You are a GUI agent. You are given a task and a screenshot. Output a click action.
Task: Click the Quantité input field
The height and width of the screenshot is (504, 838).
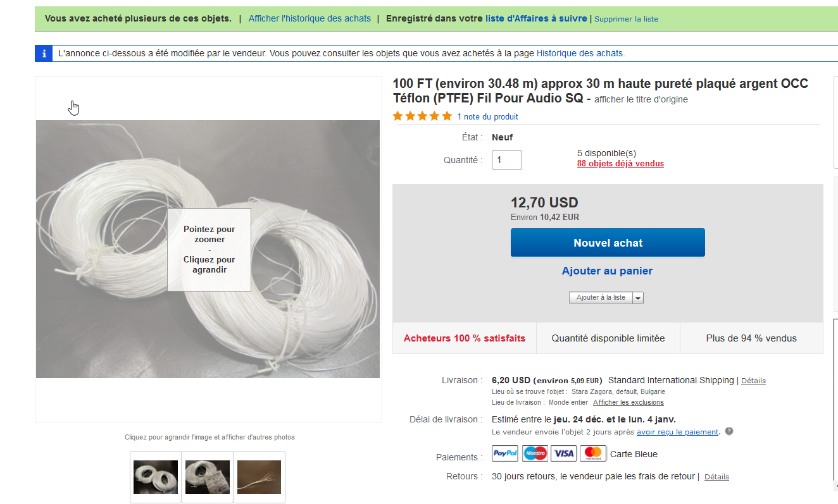click(x=506, y=160)
